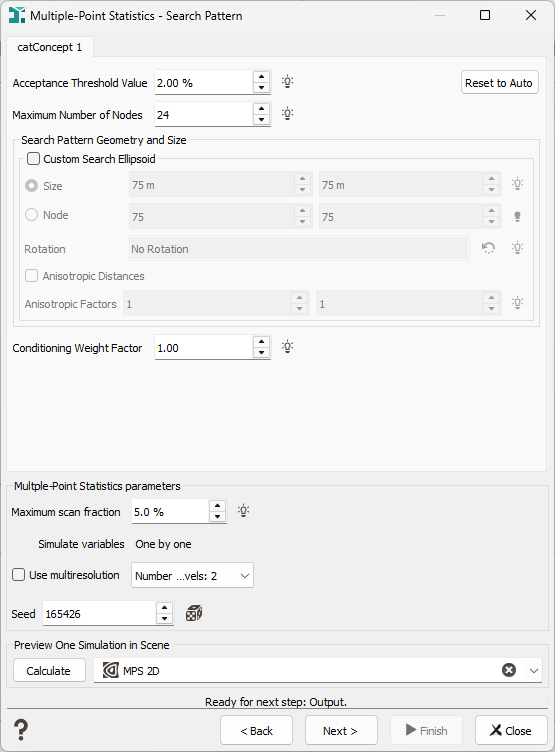Click lightbulb hint beside Maximum scan fraction
The height and width of the screenshot is (752, 555).
click(x=244, y=511)
